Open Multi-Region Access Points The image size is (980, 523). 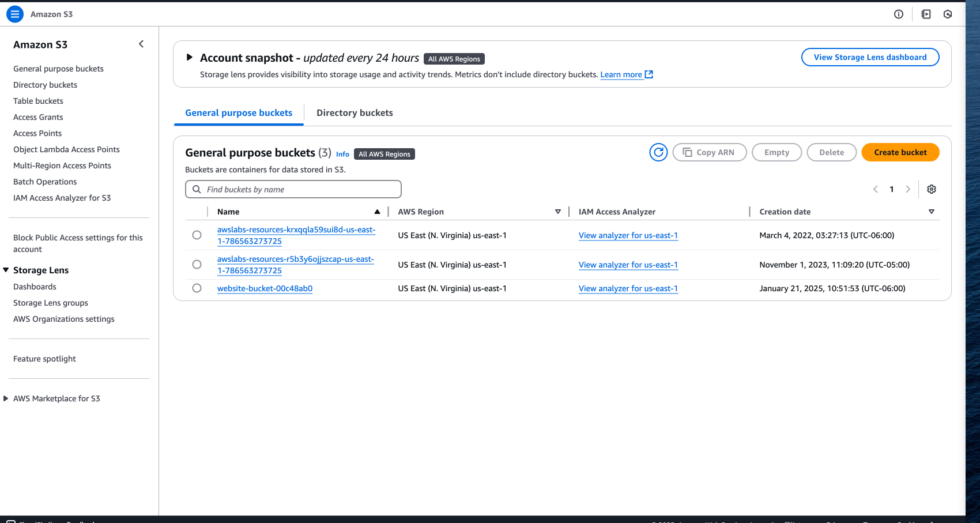point(62,165)
